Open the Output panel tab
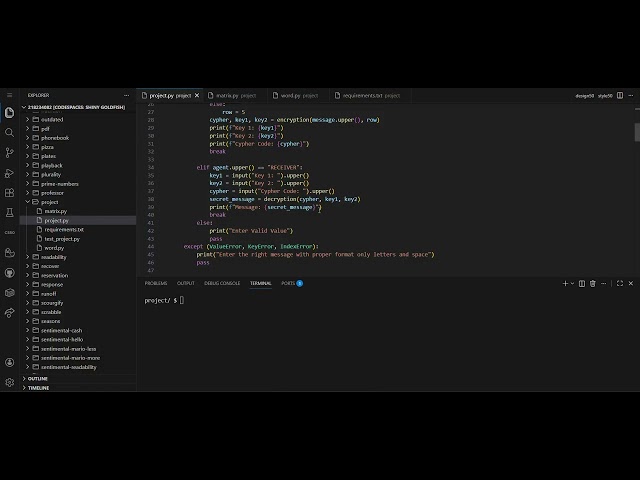Viewport: 640px width, 480px height. [186, 283]
